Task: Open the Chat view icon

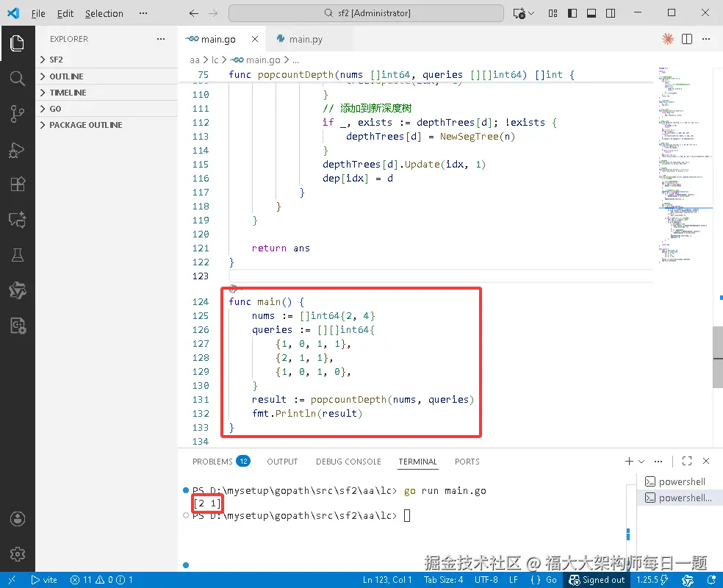Action: (17, 220)
